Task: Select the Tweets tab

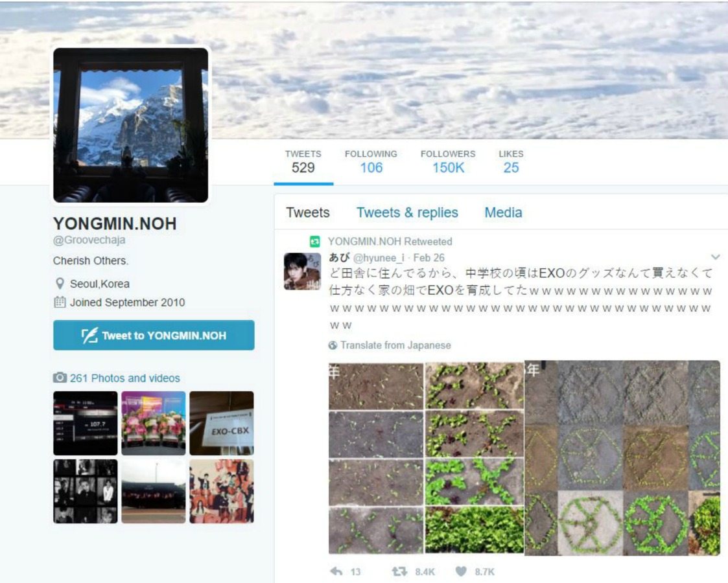Action: [308, 212]
